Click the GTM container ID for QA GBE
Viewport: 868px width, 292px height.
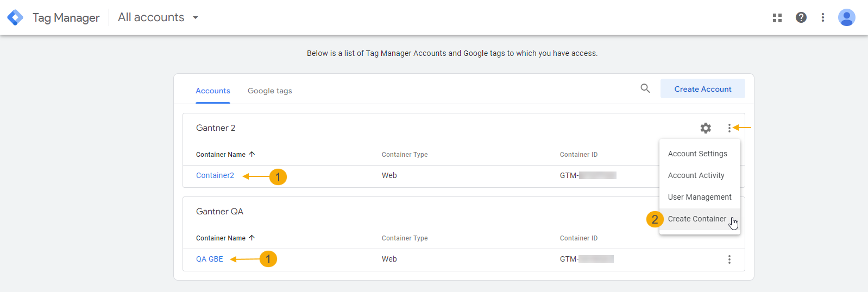point(587,259)
